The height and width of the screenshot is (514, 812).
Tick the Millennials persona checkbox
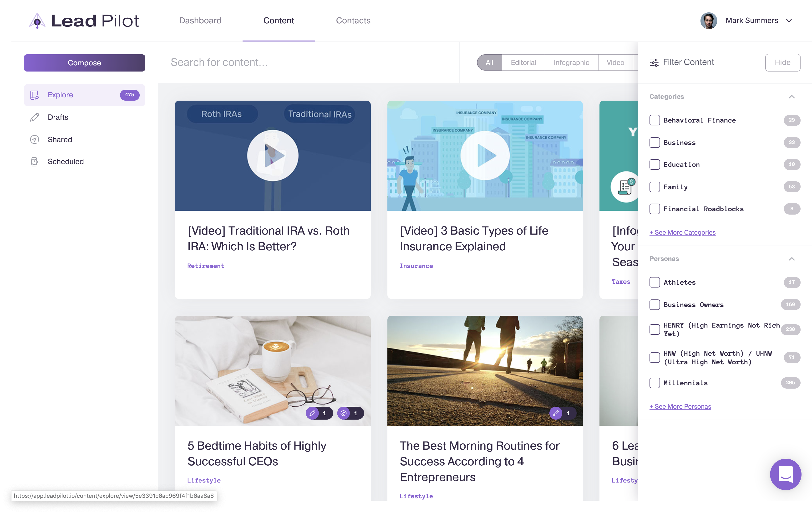pos(655,383)
